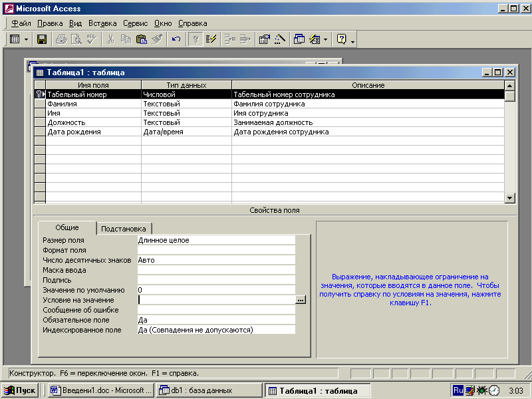This screenshot has height=399, width=532.
Task: Open the view mode dropdown arrow
Action: click(x=26, y=39)
